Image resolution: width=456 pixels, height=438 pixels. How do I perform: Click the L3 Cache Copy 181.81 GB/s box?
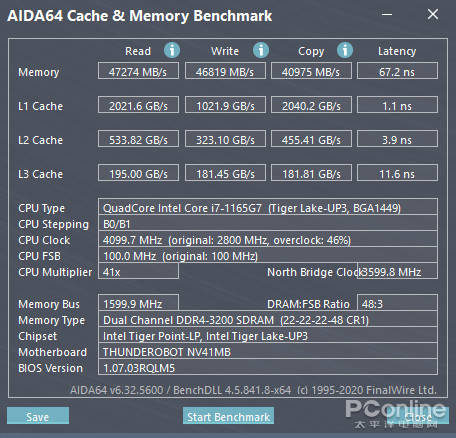(311, 173)
